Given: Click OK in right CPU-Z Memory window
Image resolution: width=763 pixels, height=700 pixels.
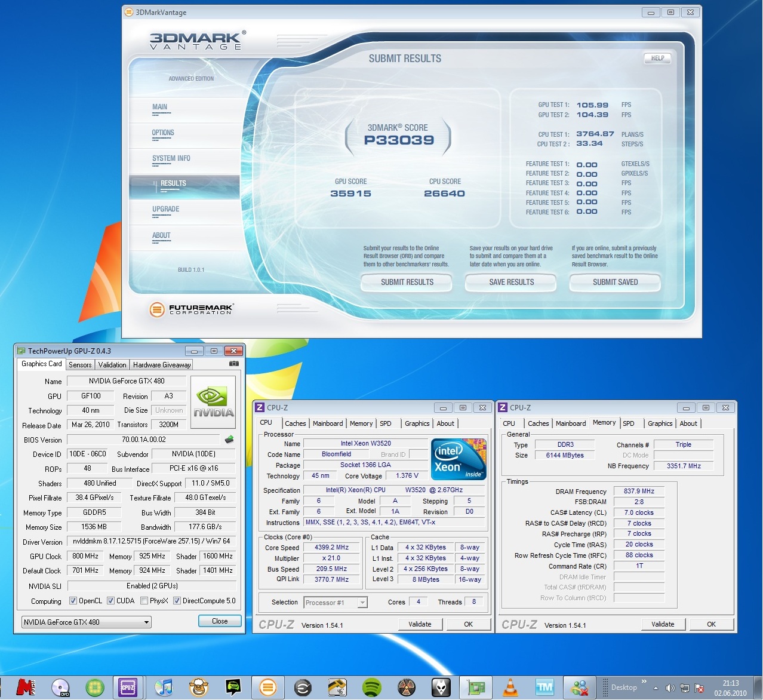Looking at the screenshot, I should tap(711, 624).
